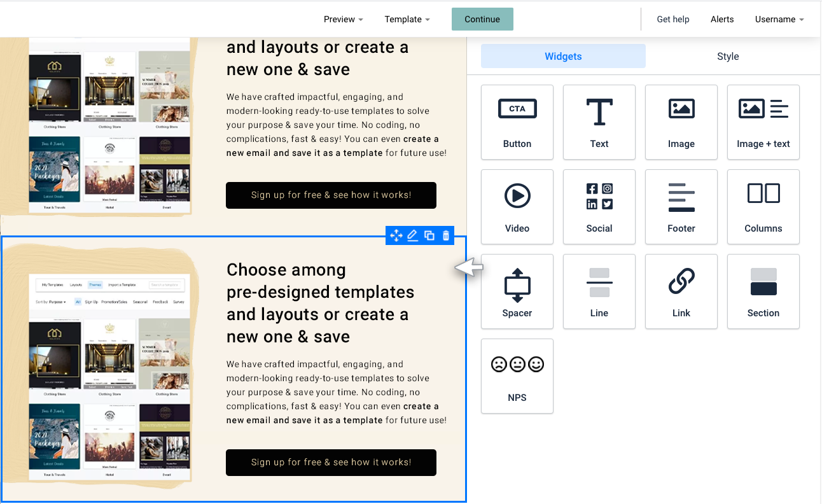Expand the Template dropdown menu
Viewport: 822px width, 504px height.
click(x=407, y=19)
